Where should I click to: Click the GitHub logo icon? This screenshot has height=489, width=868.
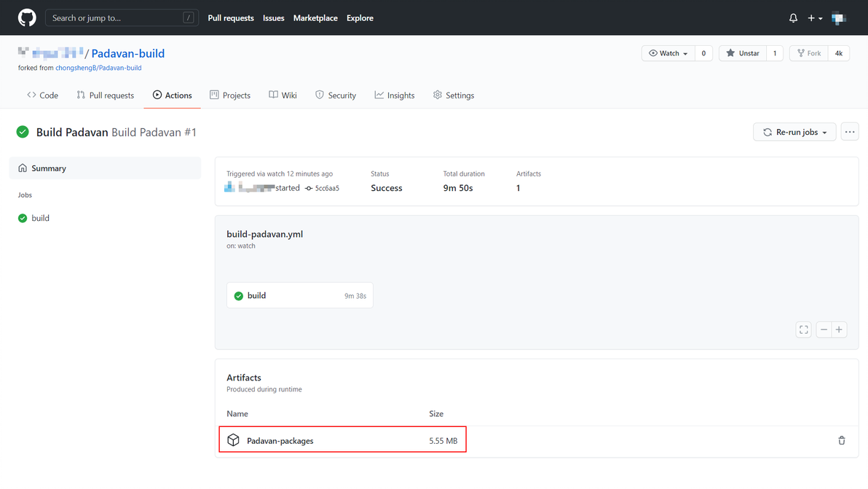tap(27, 17)
